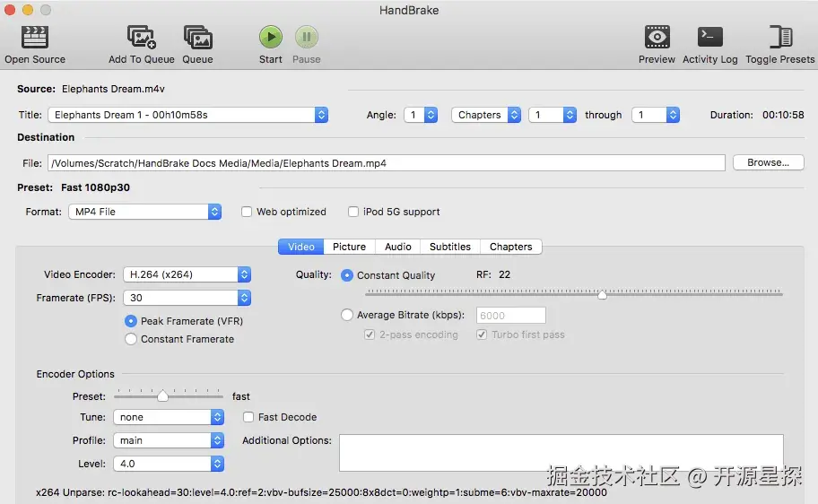Viewport: 818px width, 504px height.
Task: Click the Additional Options text box
Action: point(561,453)
